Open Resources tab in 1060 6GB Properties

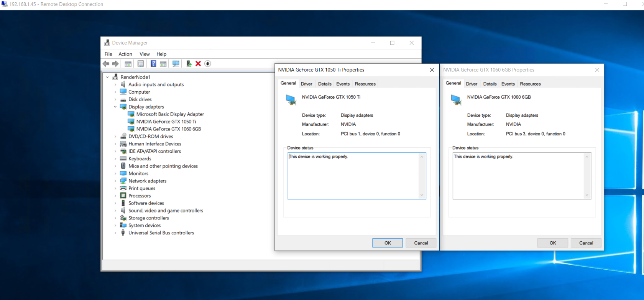(x=530, y=84)
